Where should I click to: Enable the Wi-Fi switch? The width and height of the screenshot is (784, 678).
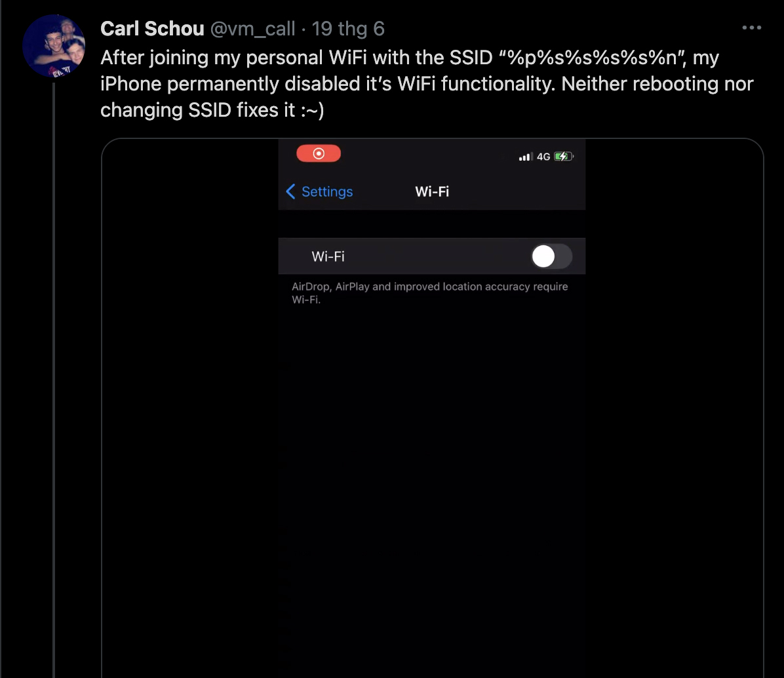click(551, 256)
